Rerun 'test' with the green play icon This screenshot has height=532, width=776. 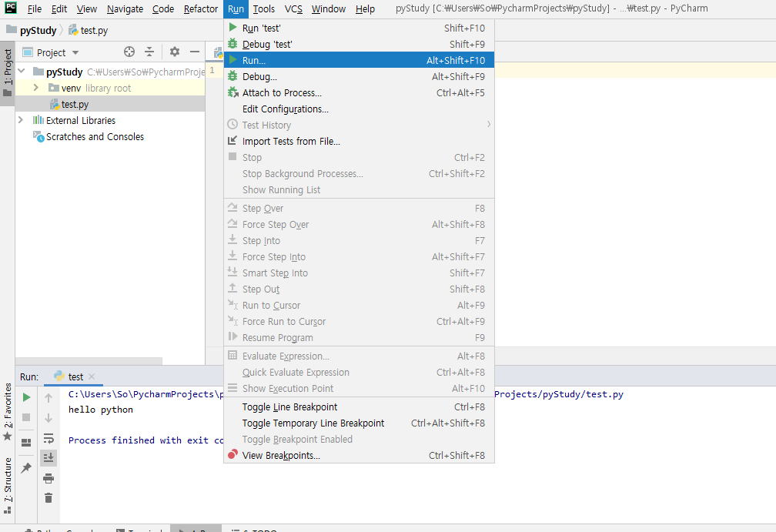click(x=27, y=397)
